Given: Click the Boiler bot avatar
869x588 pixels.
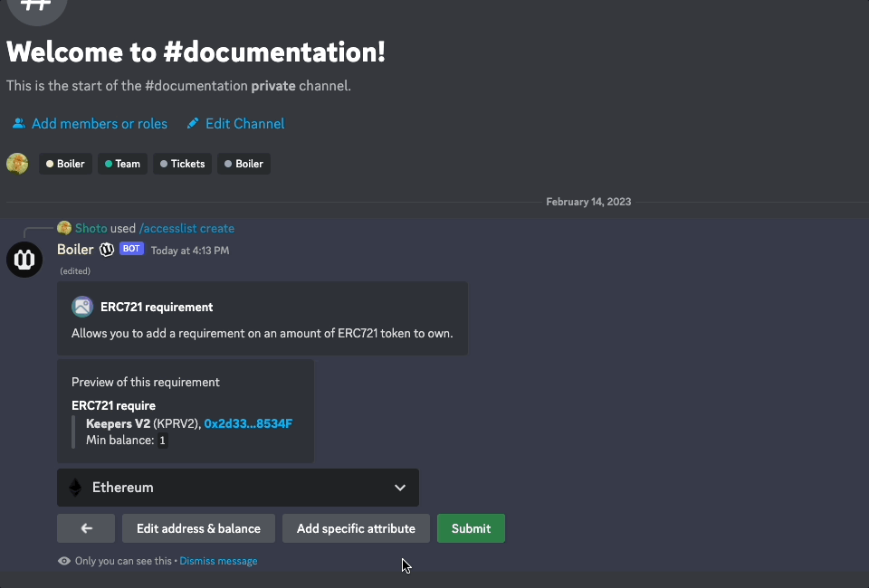Looking at the screenshot, I should pos(24,260).
